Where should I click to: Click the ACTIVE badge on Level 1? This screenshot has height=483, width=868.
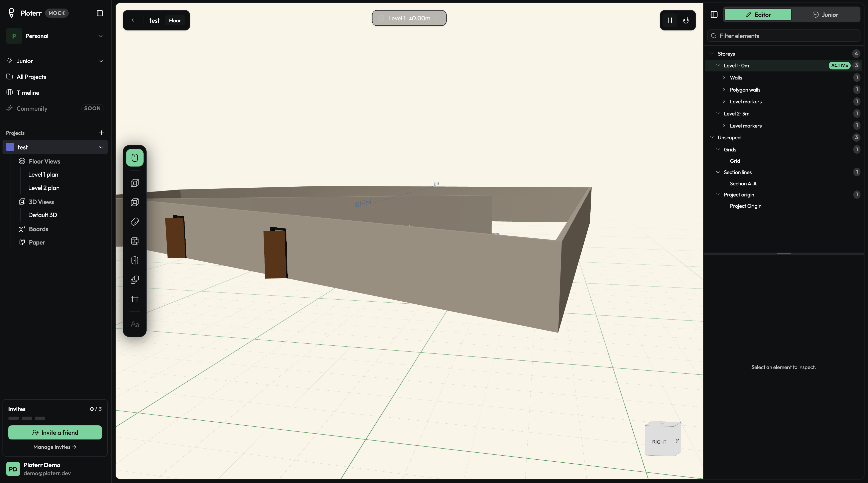839,65
